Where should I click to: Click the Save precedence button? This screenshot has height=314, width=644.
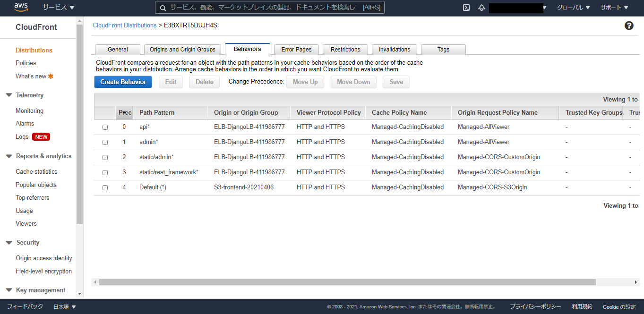396,82
